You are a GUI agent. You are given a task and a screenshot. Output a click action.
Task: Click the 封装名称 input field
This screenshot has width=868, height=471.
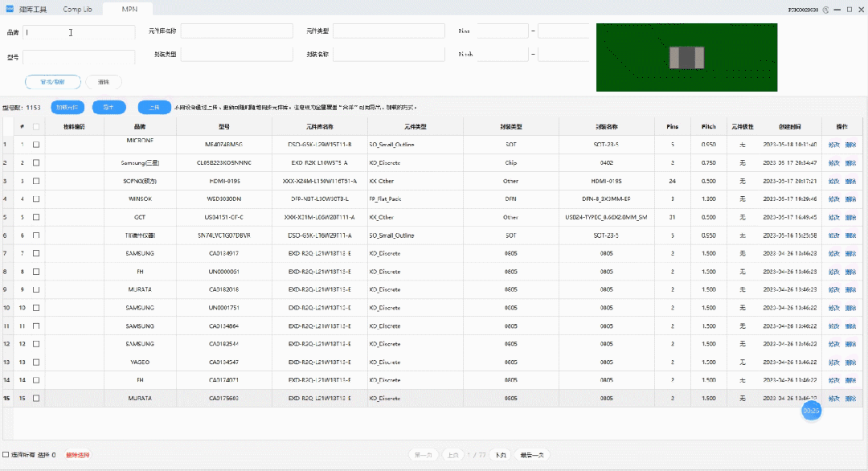[x=389, y=54]
